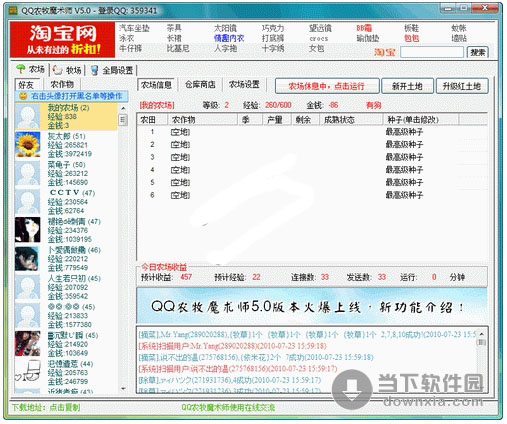
Task: Open the 巧克力 ad link
Action: tap(273, 28)
